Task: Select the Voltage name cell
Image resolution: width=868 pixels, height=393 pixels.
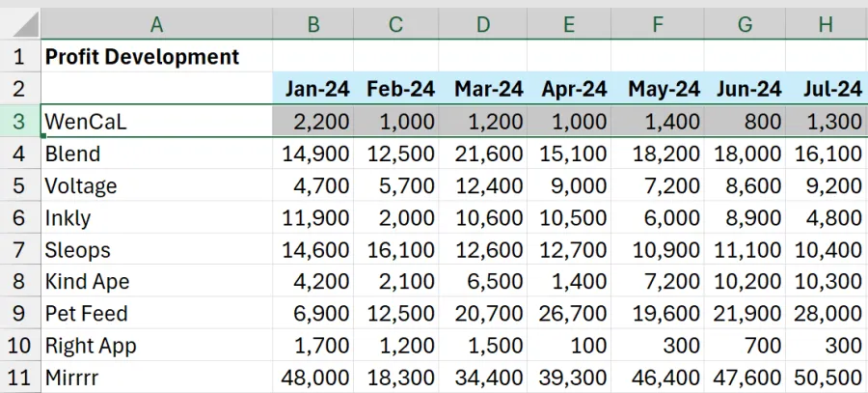Action: tap(156, 185)
